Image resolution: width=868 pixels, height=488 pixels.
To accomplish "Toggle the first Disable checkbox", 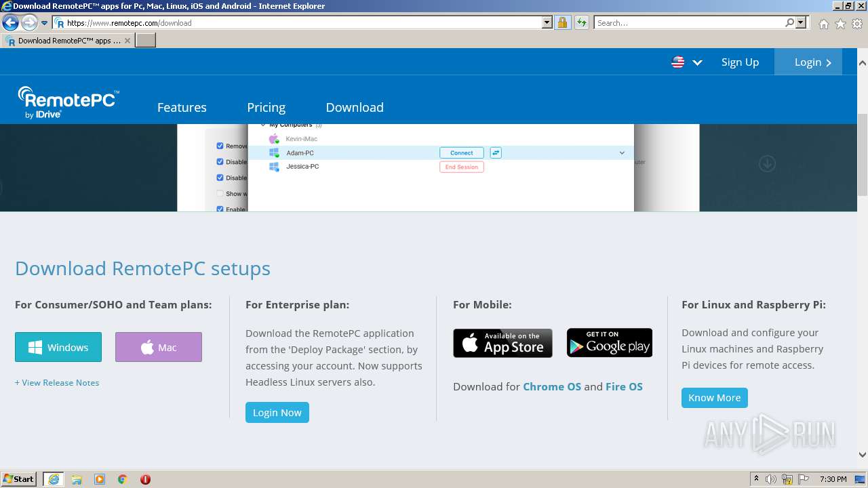I will [x=220, y=162].
